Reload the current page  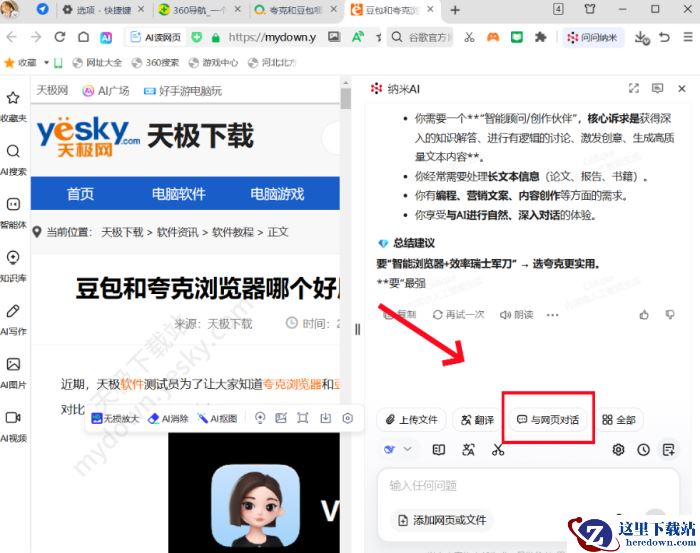coord(60,37)
